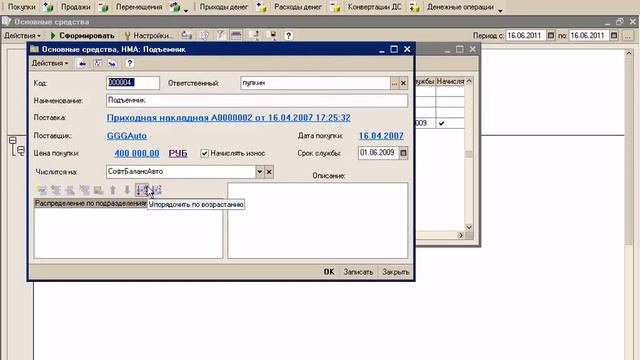Image resolution: width=640 pixels, height=360 pixels.
Task: Click the go-to arrow icon in dialog toolbar
Action: click(112, 63)
